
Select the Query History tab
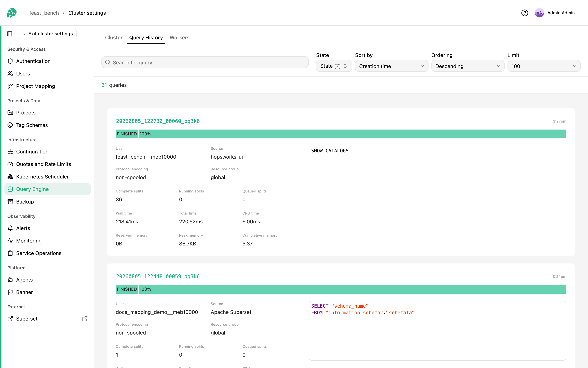146,38
